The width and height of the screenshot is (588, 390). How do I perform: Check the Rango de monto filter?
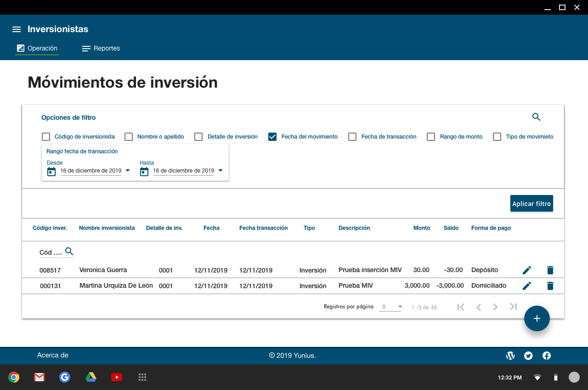point(431,137)
